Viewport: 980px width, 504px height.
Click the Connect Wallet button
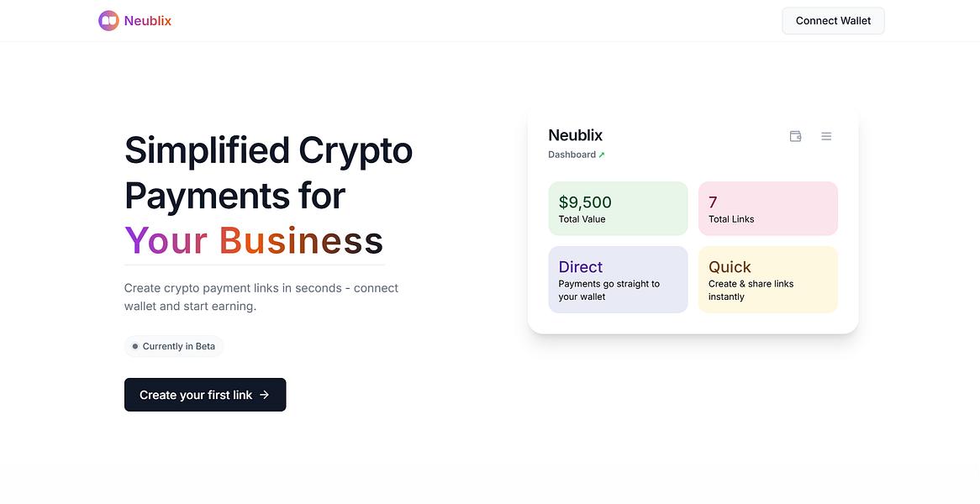point(833,21)
